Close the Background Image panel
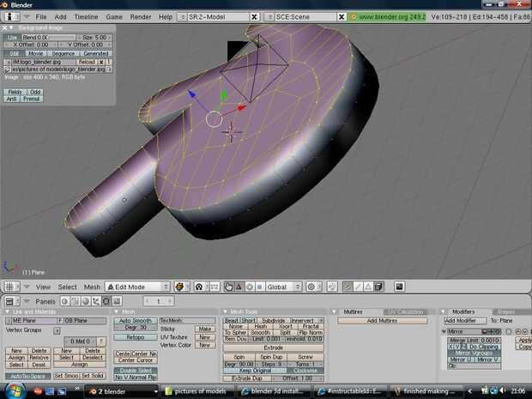 pos(5,27)
